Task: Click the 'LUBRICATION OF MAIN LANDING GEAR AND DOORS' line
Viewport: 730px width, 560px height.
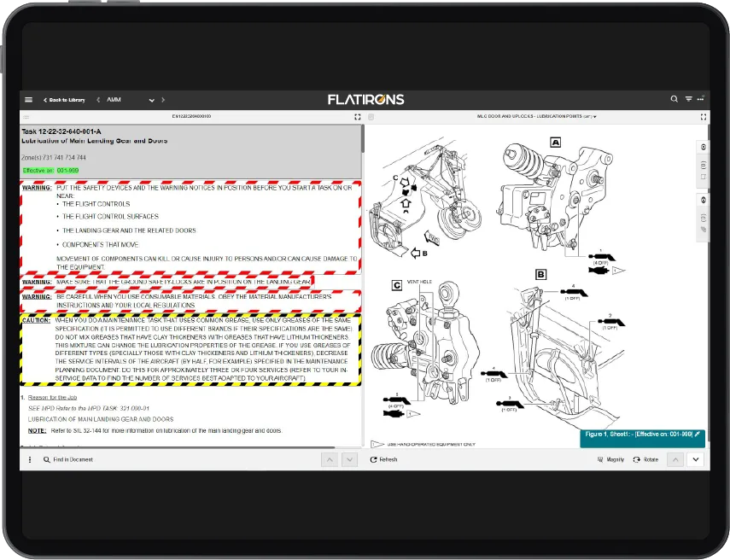Action: point(101,419)
